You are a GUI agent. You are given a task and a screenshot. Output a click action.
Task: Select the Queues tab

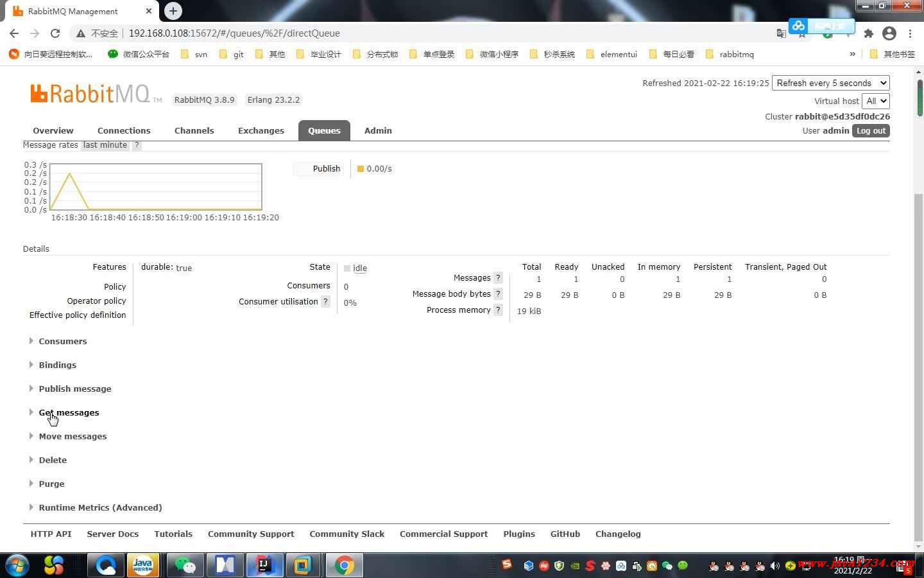(x=324, y=130)
